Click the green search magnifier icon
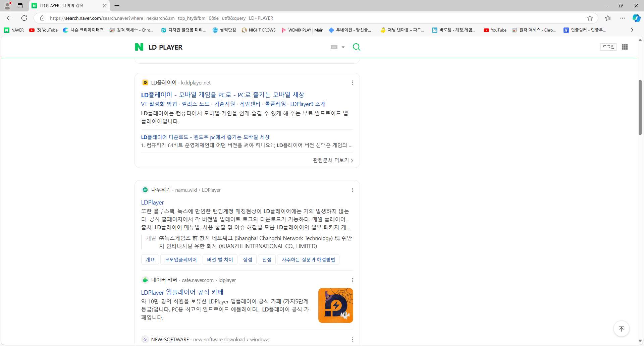The image size is (644, 346). (356, 47)
